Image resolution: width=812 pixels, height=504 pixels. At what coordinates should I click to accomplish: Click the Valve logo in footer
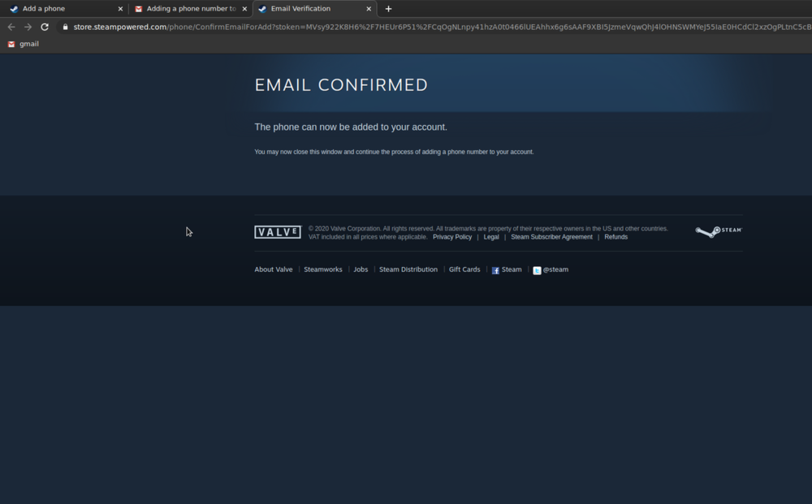(277, 232)
